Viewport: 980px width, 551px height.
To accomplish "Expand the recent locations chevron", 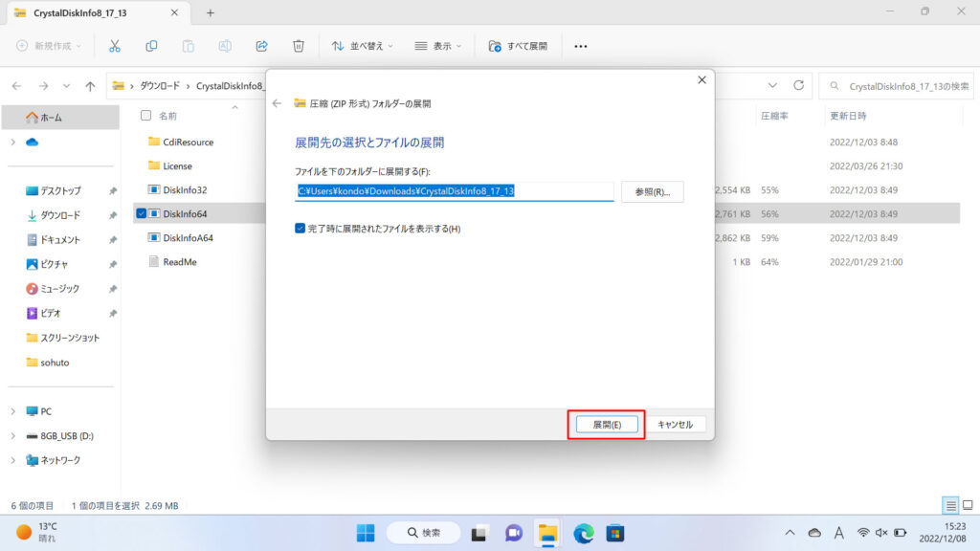I will pyautogui.click(x=66, y=85).
